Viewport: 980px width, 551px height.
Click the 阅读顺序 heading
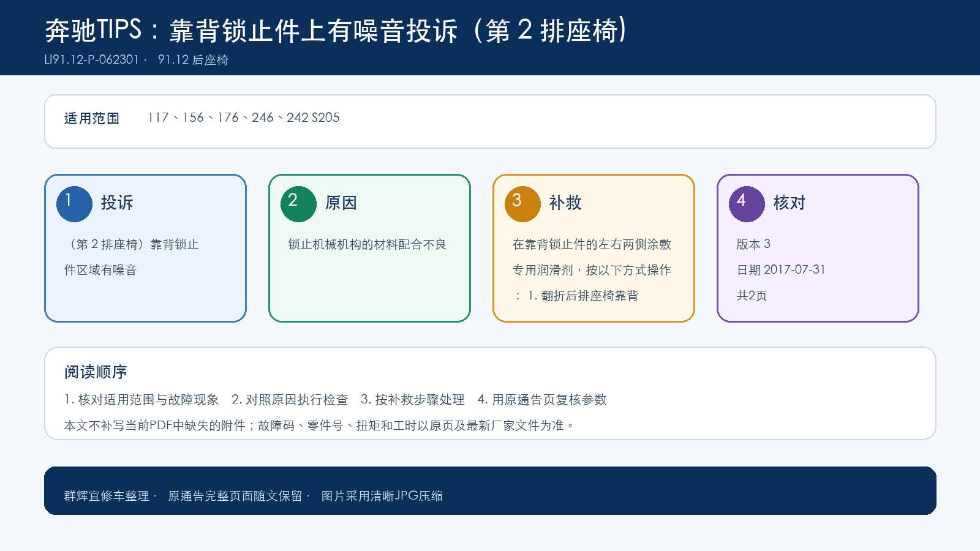click(96, 372)
